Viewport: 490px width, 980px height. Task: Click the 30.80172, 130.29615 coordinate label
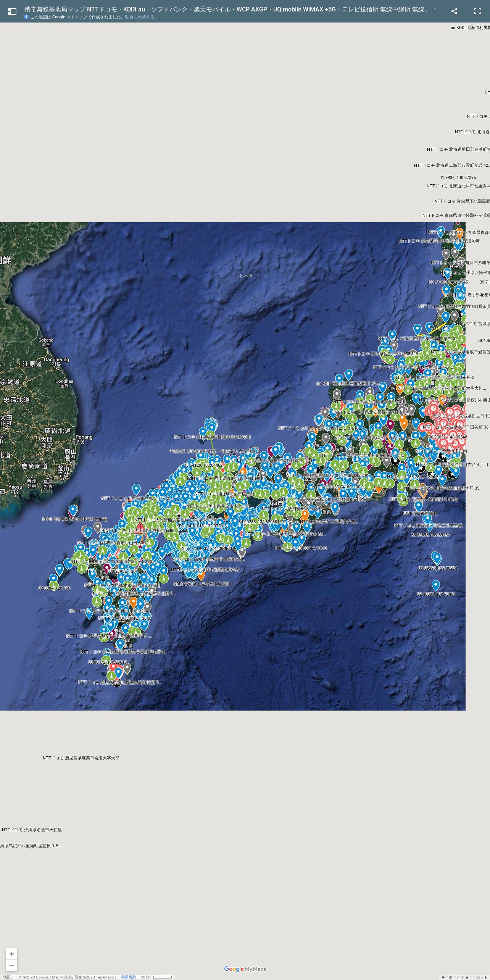tap(108, 662)
